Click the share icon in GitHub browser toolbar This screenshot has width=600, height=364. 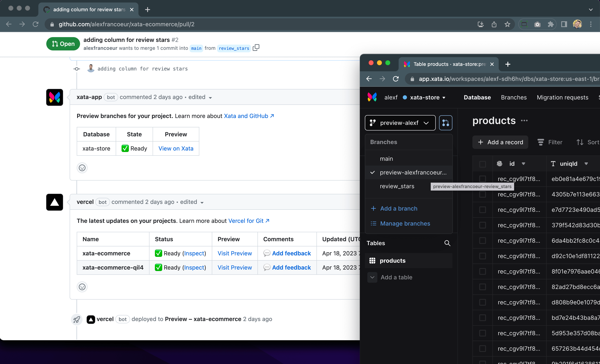click(x=494, y=24)
